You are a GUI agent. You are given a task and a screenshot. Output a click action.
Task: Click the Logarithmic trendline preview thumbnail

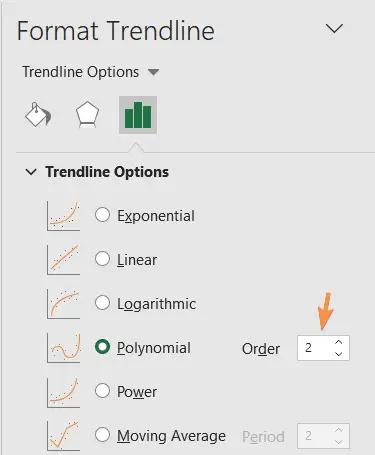(63, 304)
